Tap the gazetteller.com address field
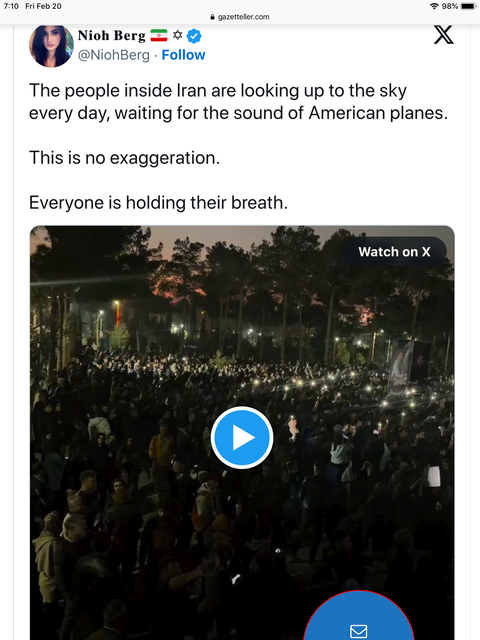Viewport: 480px width, 640px height. click(x=240, y=17)
